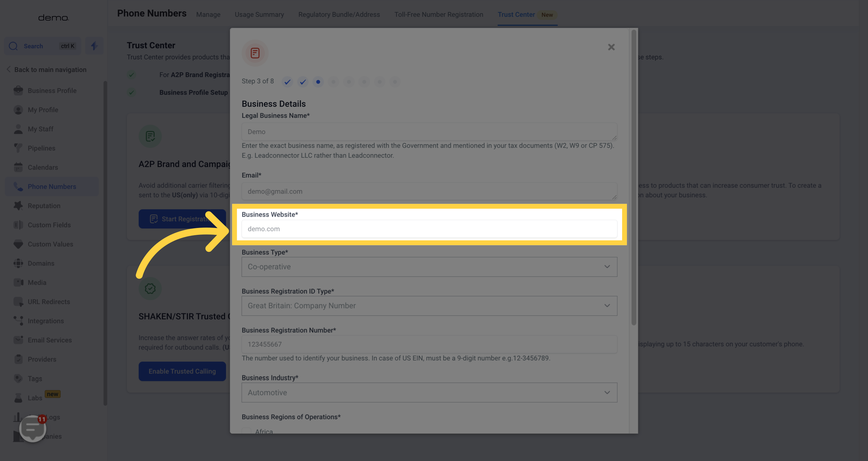Click the Legal Business Name field
Screen dimensions: 868x461
click(429, 132)
